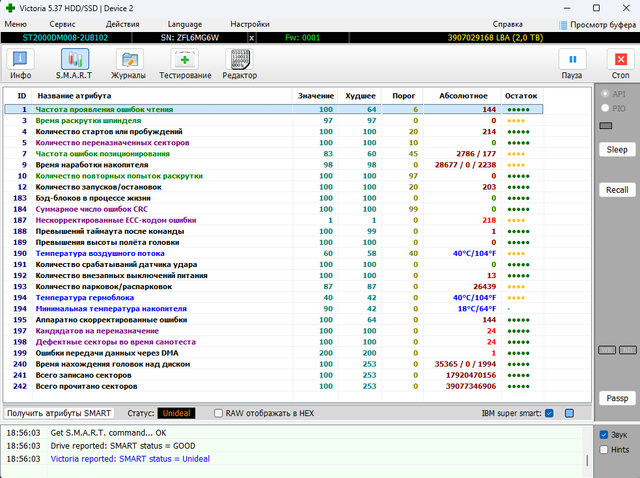Click the red Стоп stop button
Viewport: 640px width, 478px height.
620,64
